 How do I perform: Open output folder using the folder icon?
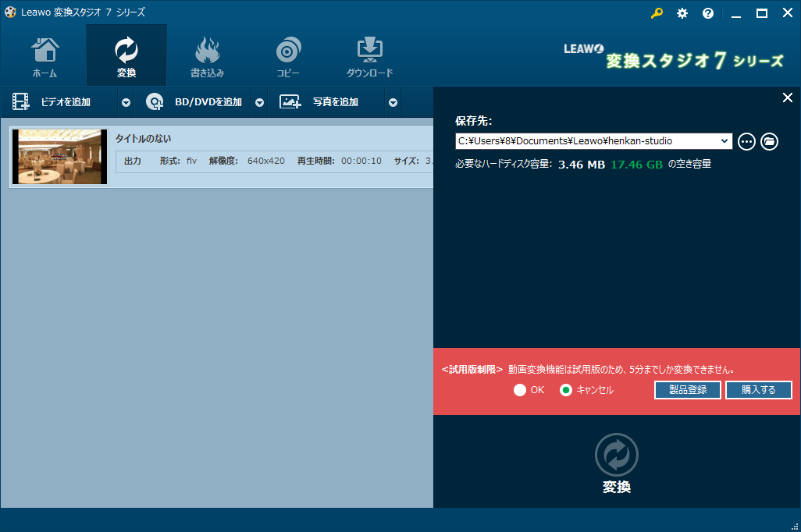coord(770,141)
